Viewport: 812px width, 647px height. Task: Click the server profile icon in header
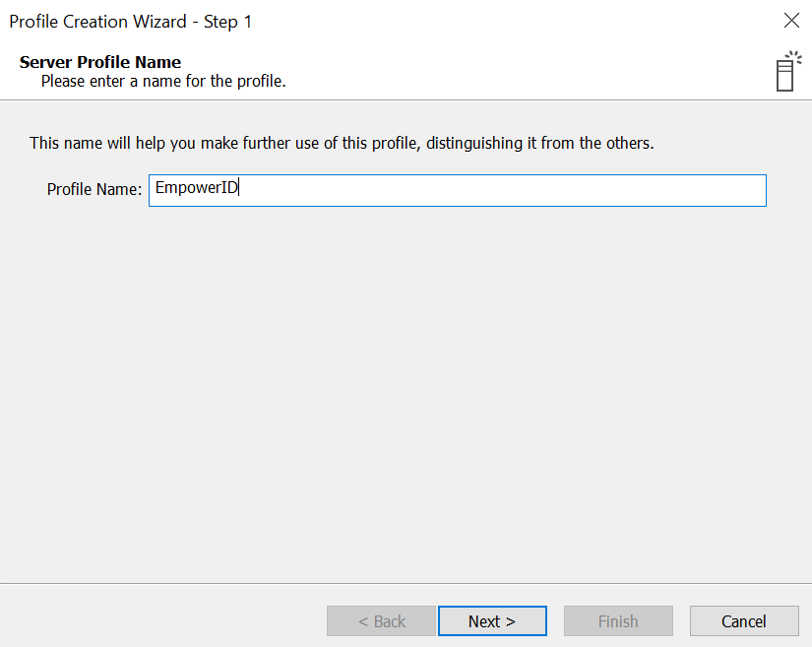785,71
